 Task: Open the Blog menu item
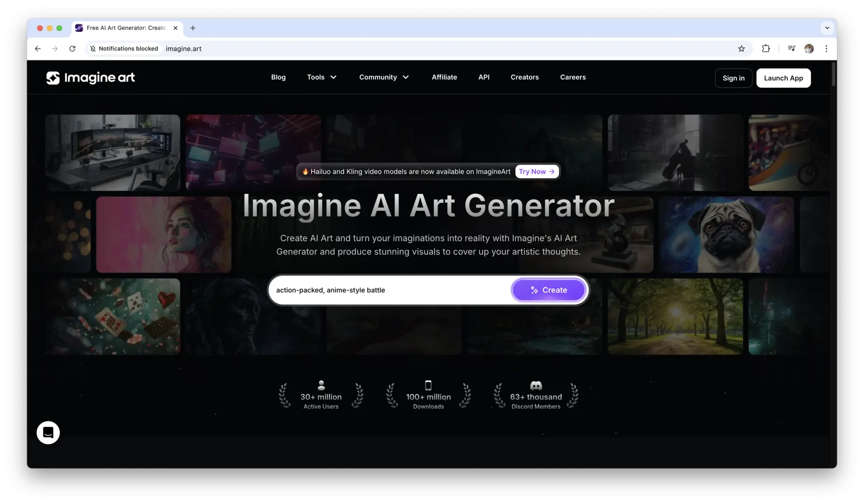point(278,77)
